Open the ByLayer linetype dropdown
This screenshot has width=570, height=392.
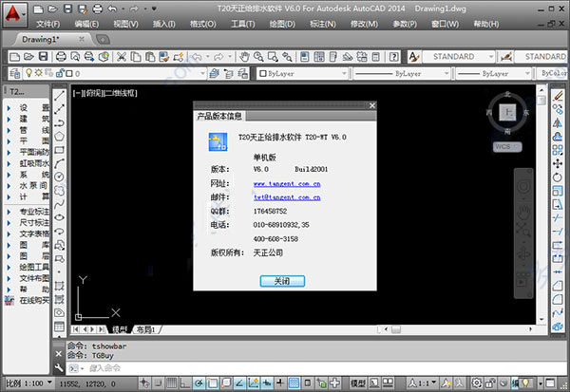(446, 73)
